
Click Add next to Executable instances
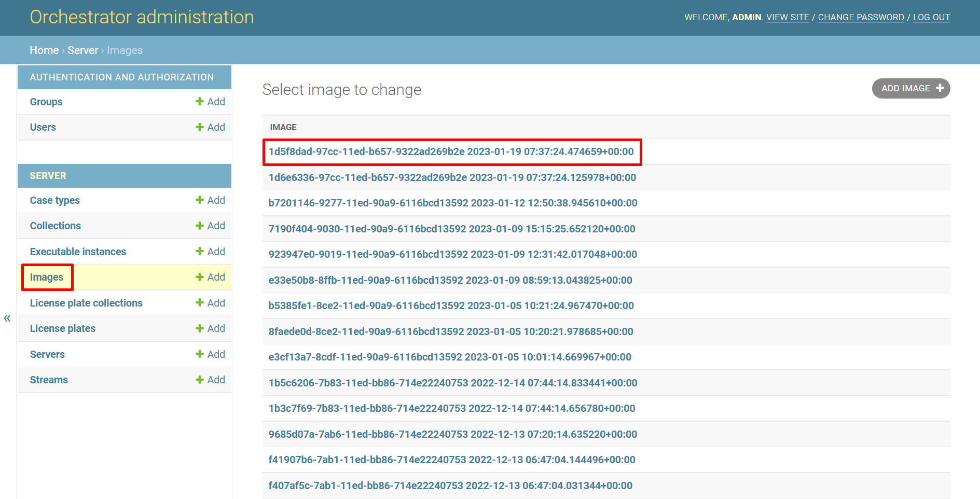coord(210,252)
